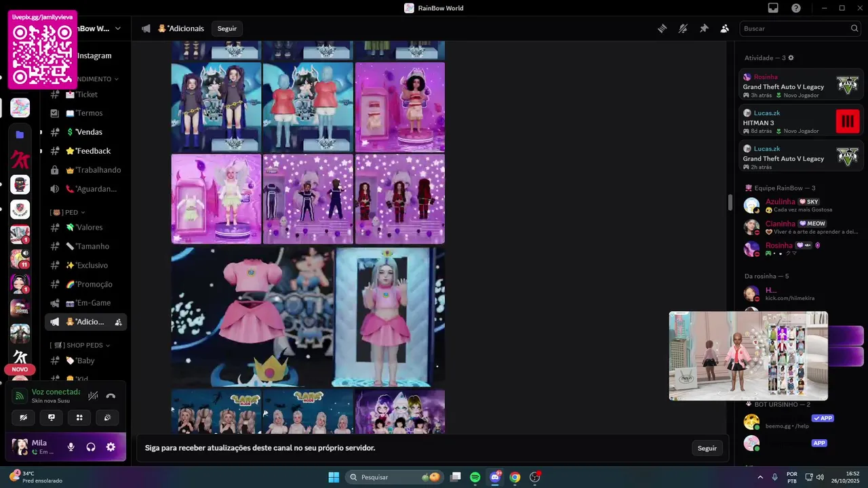This screenshot has height=488, width=868.
Task: Click taskbar Pesquisar search box
Action: pos(394,477)
